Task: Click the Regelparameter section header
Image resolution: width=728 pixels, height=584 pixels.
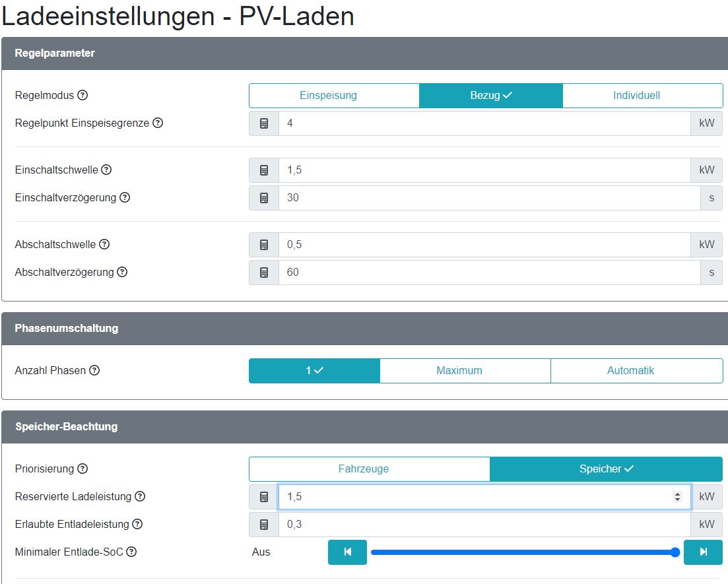Action: tap(365, 53)
